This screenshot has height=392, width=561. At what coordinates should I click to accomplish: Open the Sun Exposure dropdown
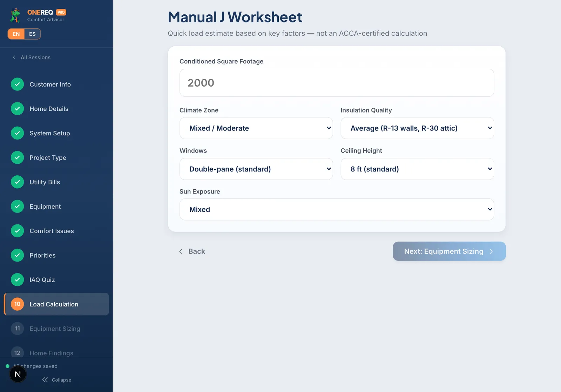tap(337, 209)
